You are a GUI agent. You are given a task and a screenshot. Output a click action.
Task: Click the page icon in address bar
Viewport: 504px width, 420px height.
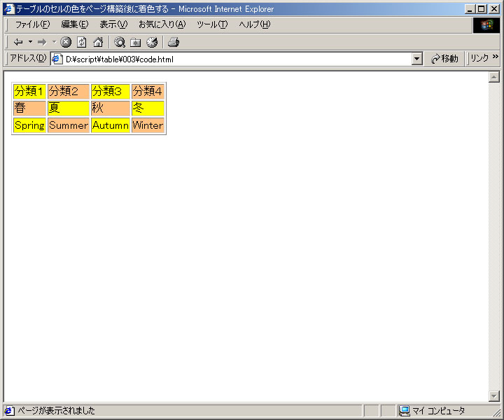pyautogui.click(x=57, y=59)
